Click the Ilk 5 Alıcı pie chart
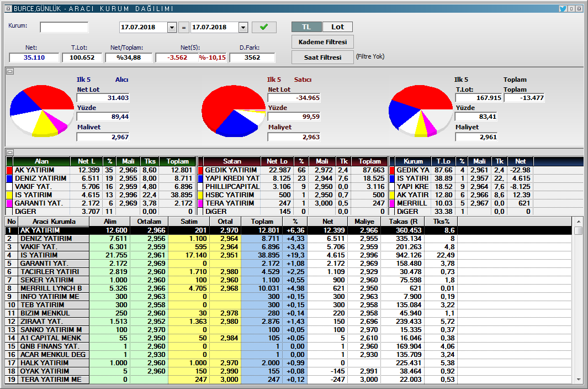Screen dimensions: 588x389 41,111
